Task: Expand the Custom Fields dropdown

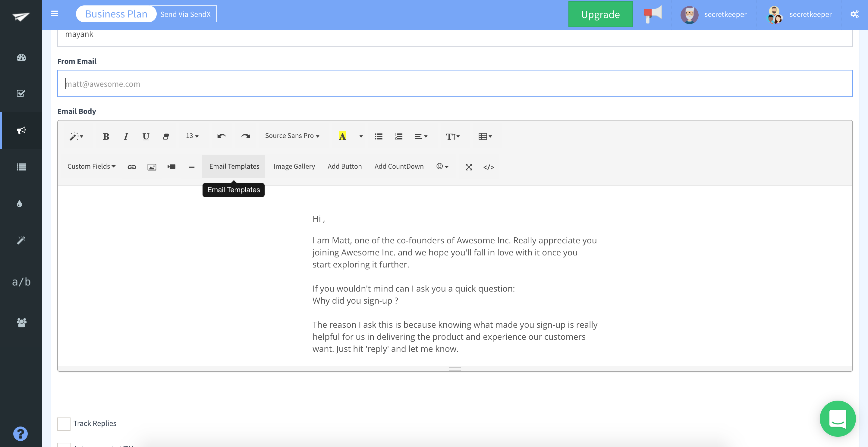Action: pyautogui.click(x=92, y=166)
